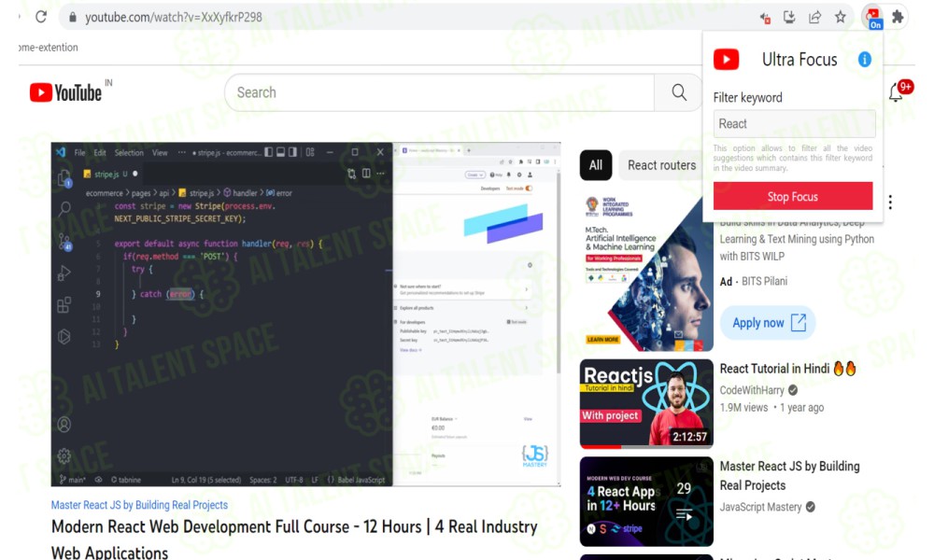This screenshot has height=560, width=934.
Task: Click the VS Code Accounts icon in the video
Action: coord(64,425)
